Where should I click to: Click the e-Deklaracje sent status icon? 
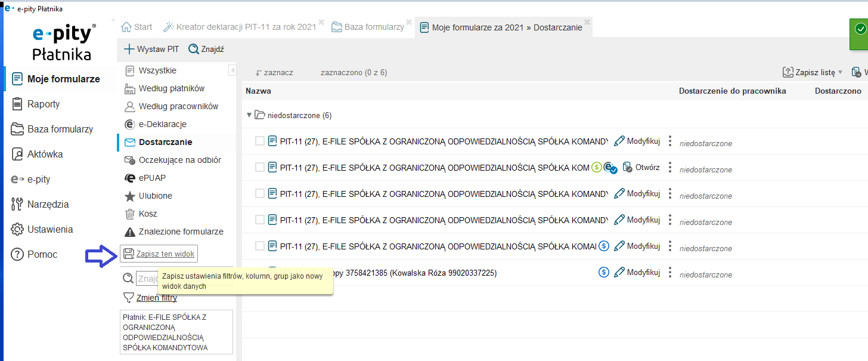point(609,168)
